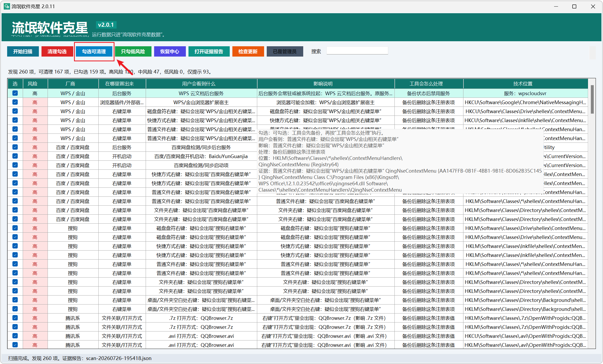Image resolution: width=603 pixels, height=364 pixels.
Task: Select the 搜狗 磁盘盘符右键 first row
Action: click(297, 228)
